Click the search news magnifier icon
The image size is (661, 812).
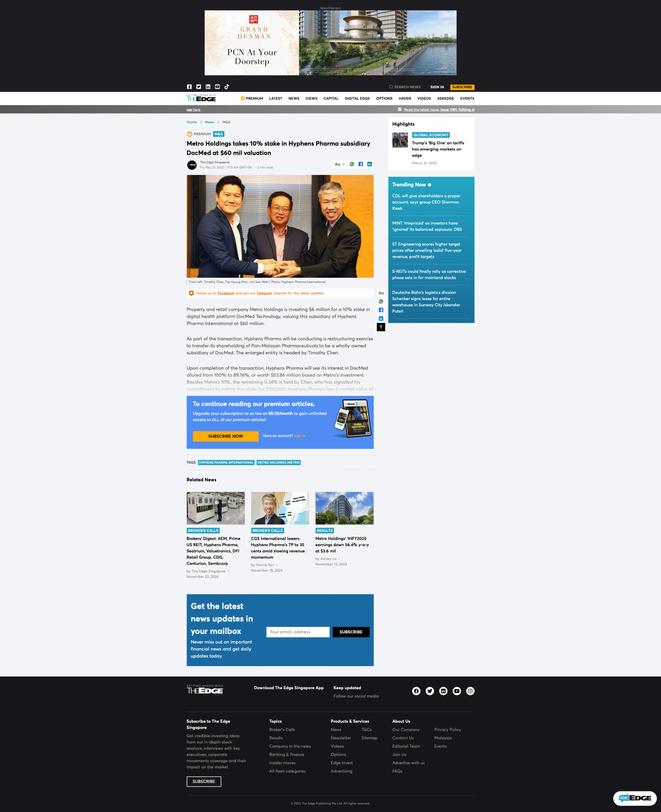[391, 87]
